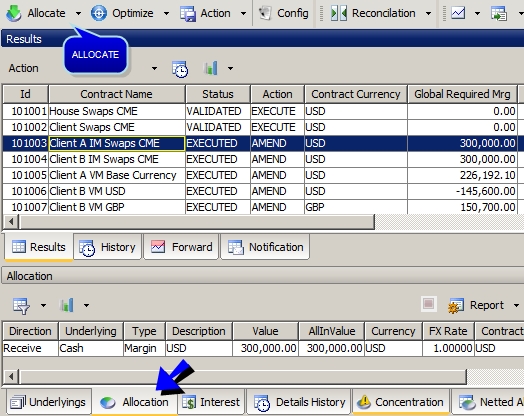The height and width of the screenshot is (416, 524).
Task: Click the Reconciliation icon in toolbar
Action: click(339, 13)
